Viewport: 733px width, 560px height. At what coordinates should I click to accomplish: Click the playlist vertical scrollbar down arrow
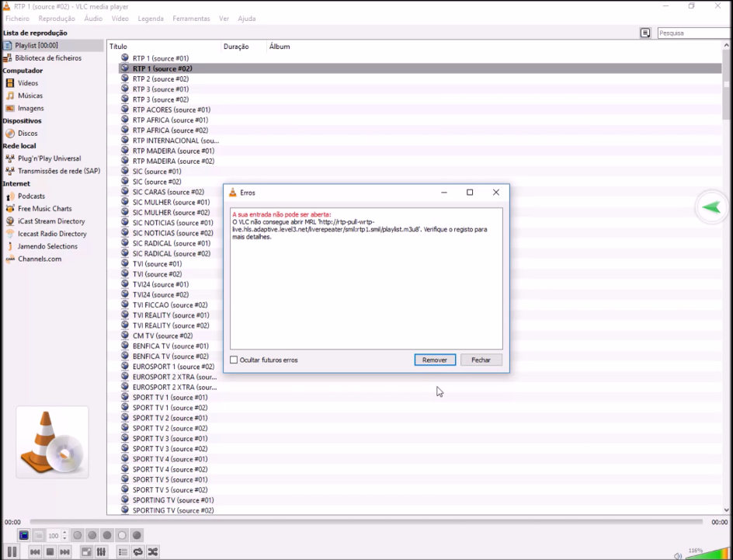(x=727, y=510)
